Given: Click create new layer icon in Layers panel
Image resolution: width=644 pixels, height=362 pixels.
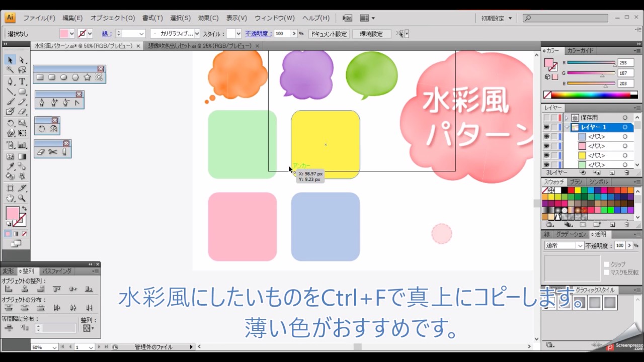Looking at the screenshot, I should 612,172.
